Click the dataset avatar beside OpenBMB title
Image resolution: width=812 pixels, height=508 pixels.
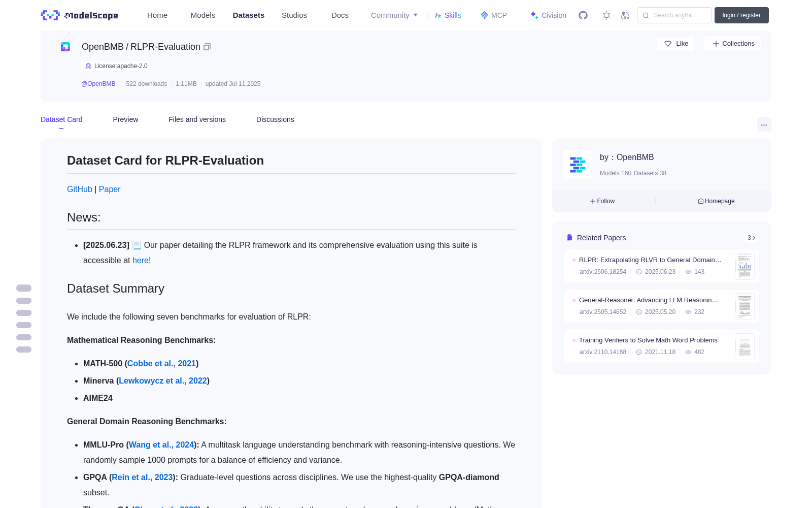(65, 47)
